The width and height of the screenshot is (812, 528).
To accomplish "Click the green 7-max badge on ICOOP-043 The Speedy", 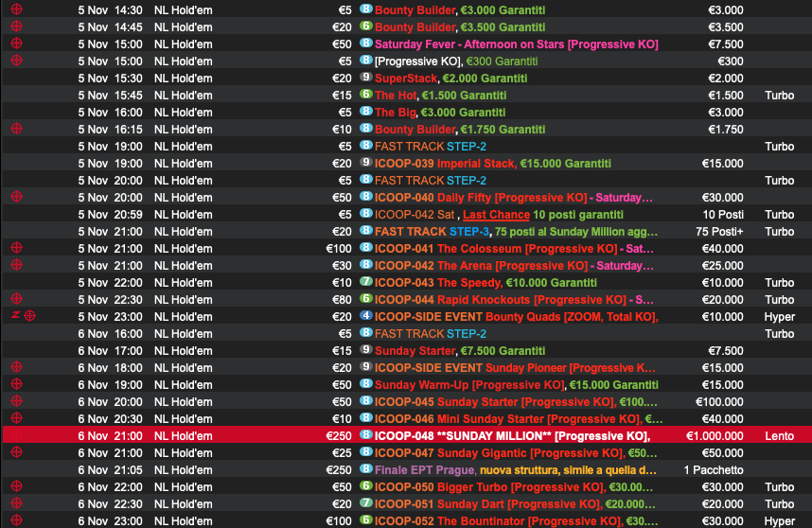I will pyautogui.click(x=366, y=282).
